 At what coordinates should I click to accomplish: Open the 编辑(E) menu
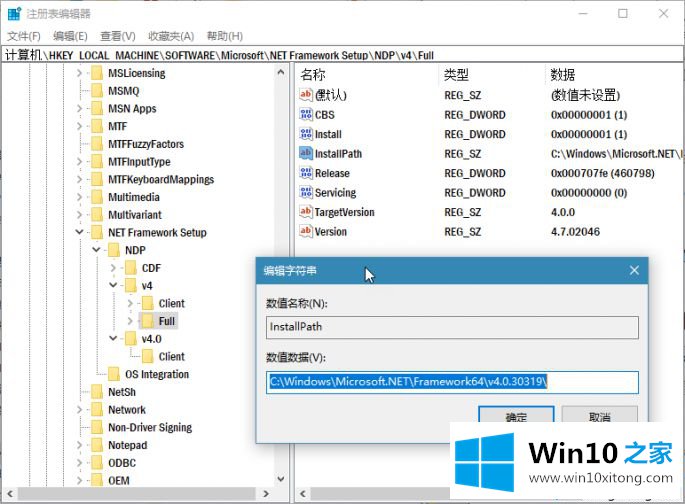[70, 36]
